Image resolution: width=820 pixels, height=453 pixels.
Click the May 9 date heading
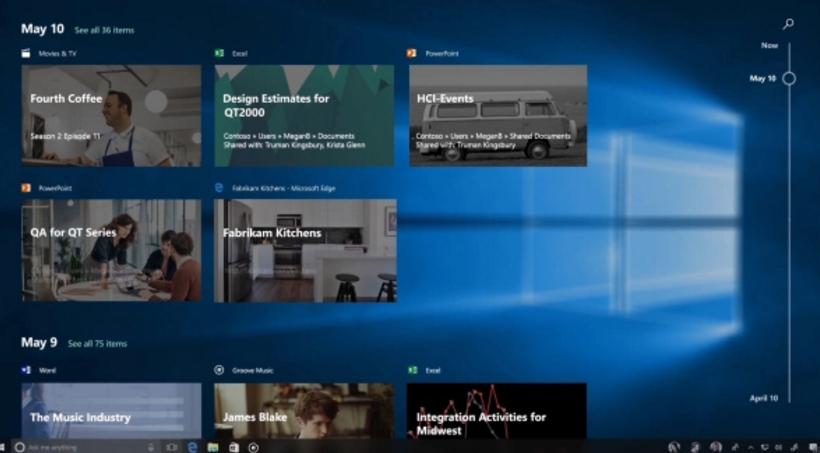(39, 343)
